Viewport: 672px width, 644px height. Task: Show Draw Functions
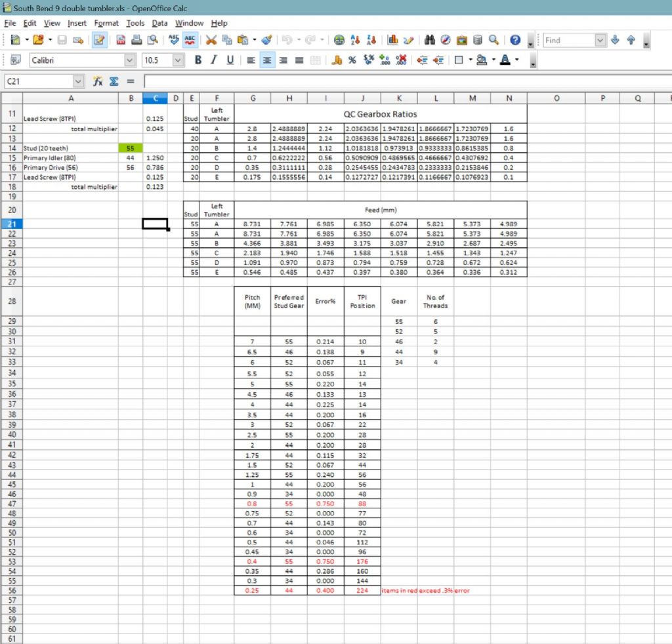coord(408,40)
